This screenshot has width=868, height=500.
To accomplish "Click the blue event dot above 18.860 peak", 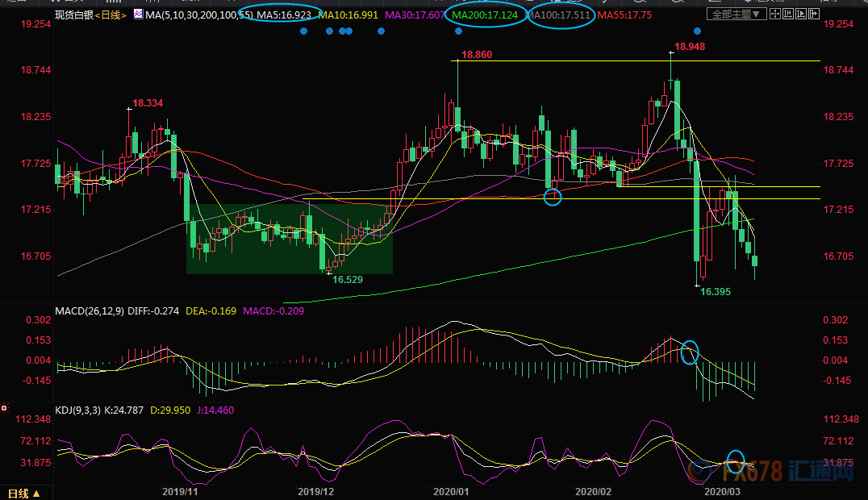I will pos(458,31).
